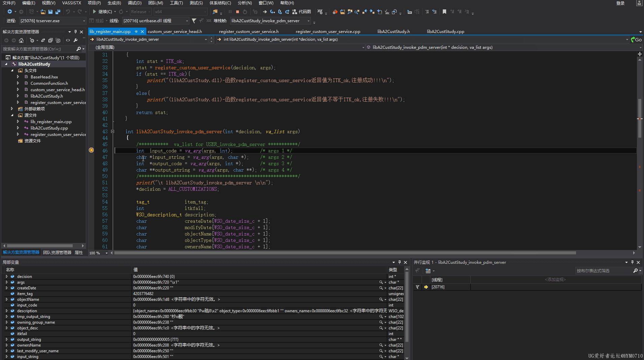Click the Solution Explorer search field

[39, 49]
